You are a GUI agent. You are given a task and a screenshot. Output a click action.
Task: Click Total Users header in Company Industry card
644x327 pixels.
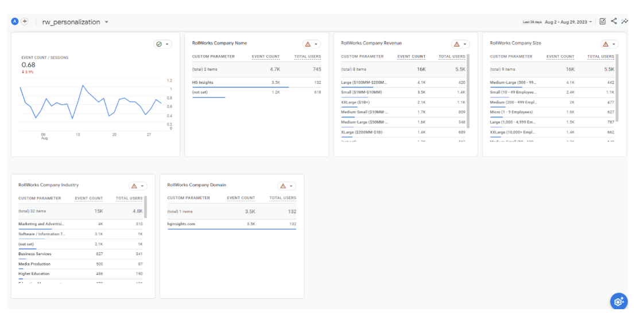[129, 198]
